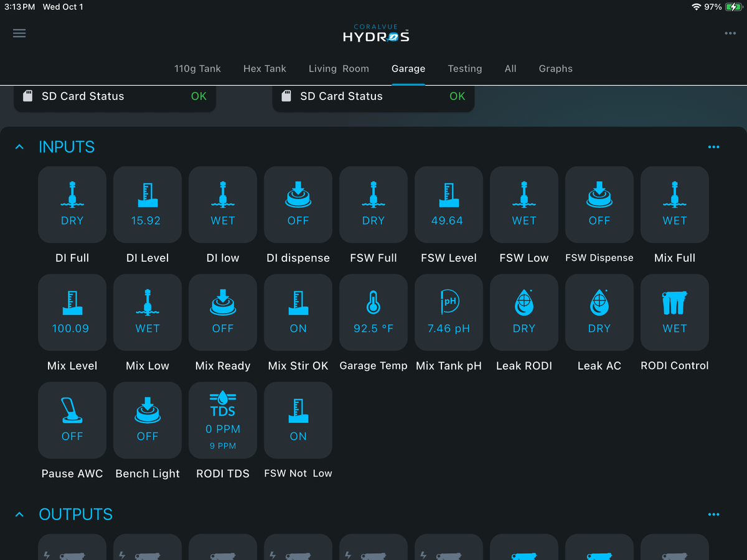The width and height of the screenshot is (747, 560).
Task: Switch to the All tab
Action: click(x=510, y=68)
